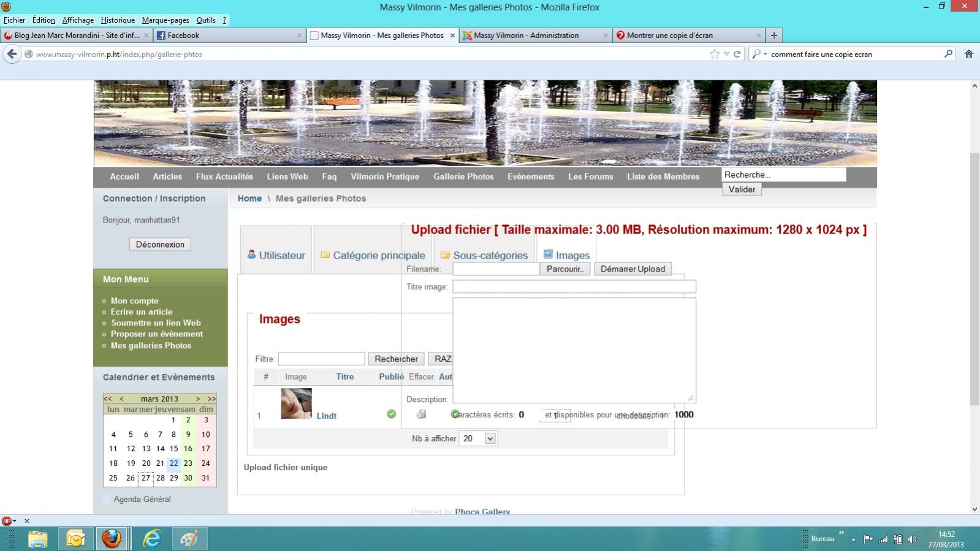Select March 22 in the calendar
This screenshot has width=980, height=551.
[x=173, y=463]
